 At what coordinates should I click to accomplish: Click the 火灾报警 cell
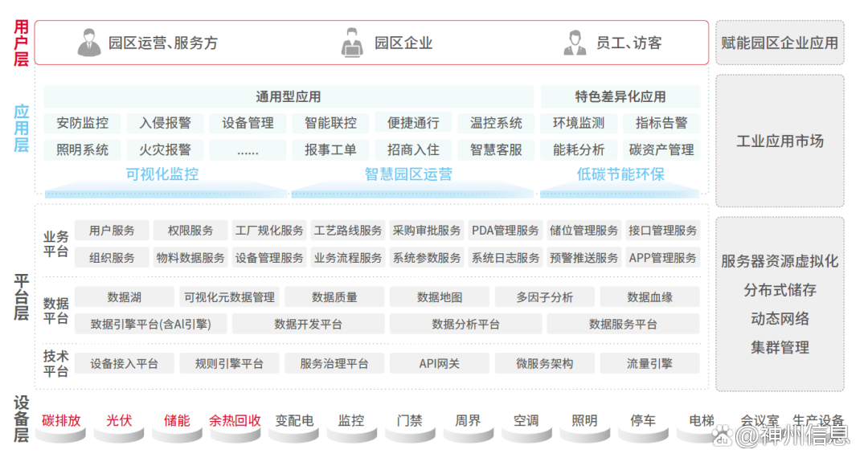tap(165, 149)
